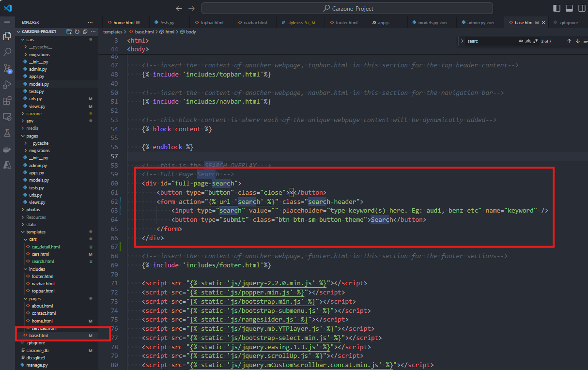Open the Explorer view in activity bar

coord(7,36)
